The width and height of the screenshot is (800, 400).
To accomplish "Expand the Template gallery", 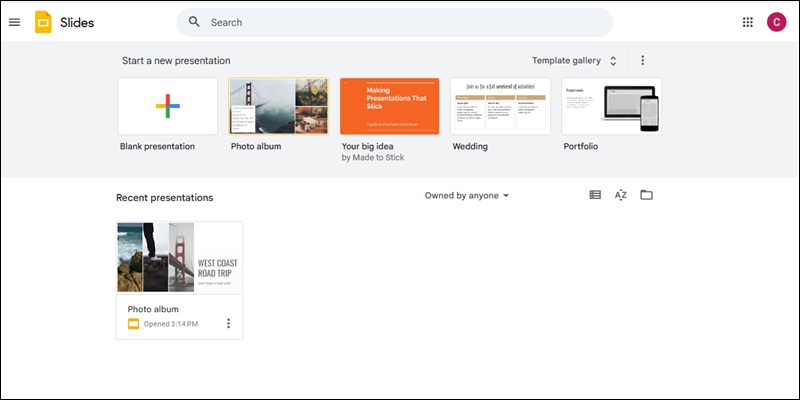I will click(x=574, y=61).
